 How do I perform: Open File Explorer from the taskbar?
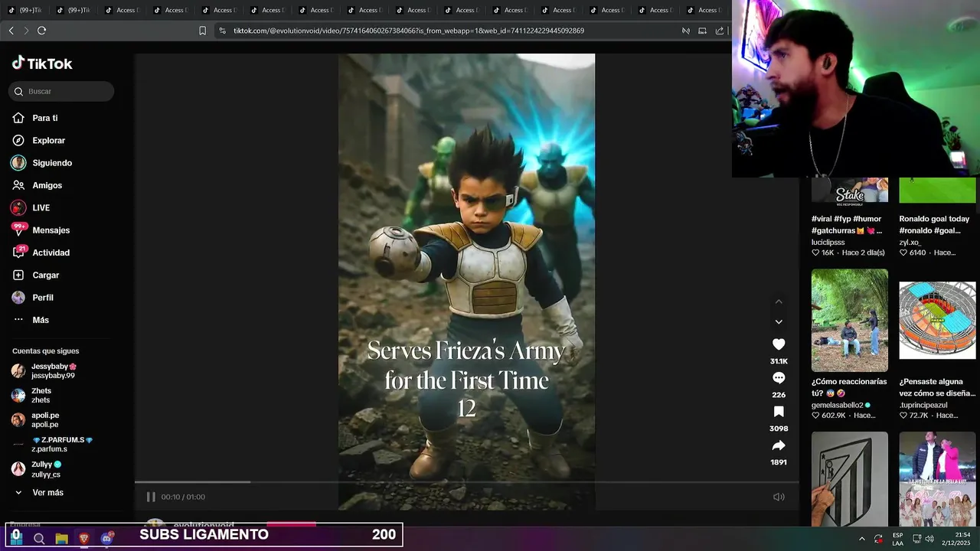[x=61, y=539]
